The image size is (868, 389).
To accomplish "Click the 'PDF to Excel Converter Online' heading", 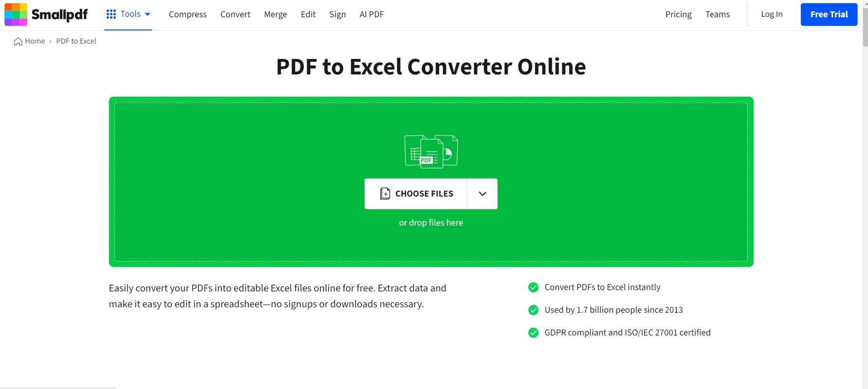I will 431,67.
